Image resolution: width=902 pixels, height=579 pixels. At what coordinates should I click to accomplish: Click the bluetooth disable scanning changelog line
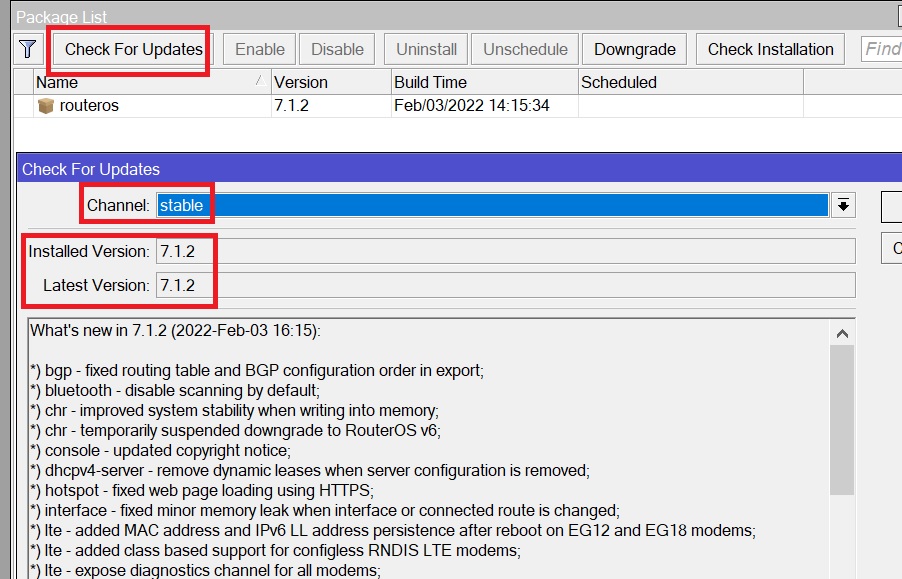tap(175, 391)
